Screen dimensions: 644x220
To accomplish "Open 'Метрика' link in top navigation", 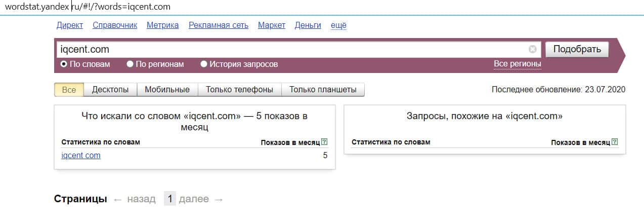I will click(162, 25).
